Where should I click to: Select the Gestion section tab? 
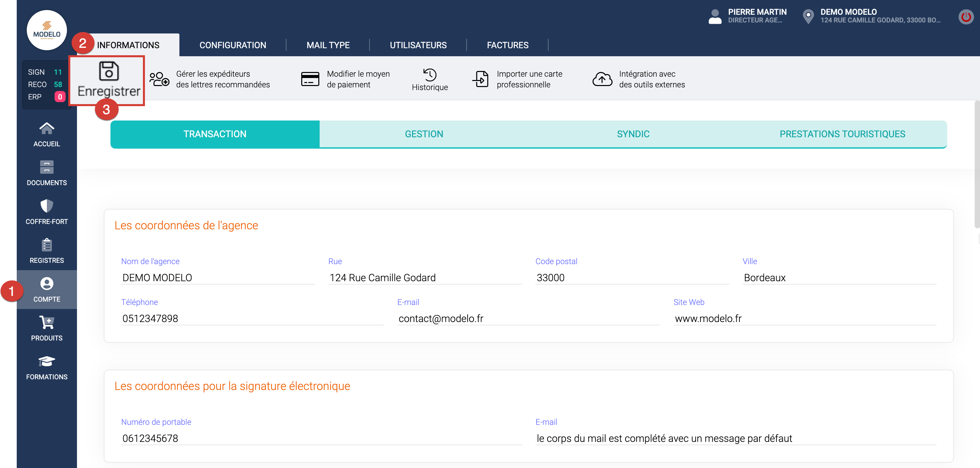(x=424, y=134)
